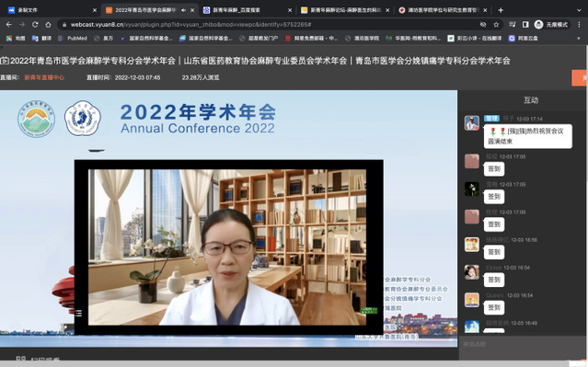This screenshot has height=367, width=588.
Task: Click the hamburger menu icon on video
Action: pyautogui.click(x=78, y=313)
